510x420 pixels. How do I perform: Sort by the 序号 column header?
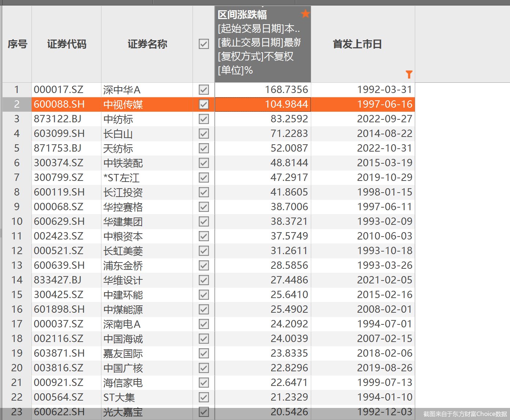17,44
